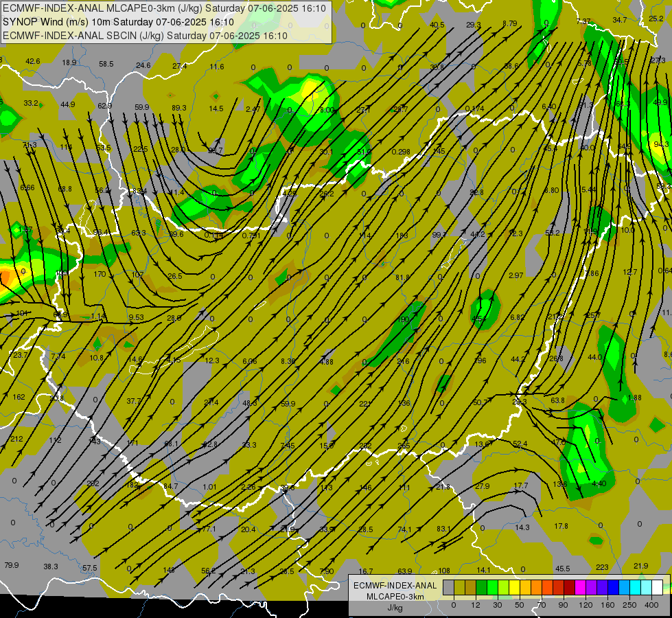Click the map value '52.4'
Screen dimensions: 672x618
coord(520,444)
